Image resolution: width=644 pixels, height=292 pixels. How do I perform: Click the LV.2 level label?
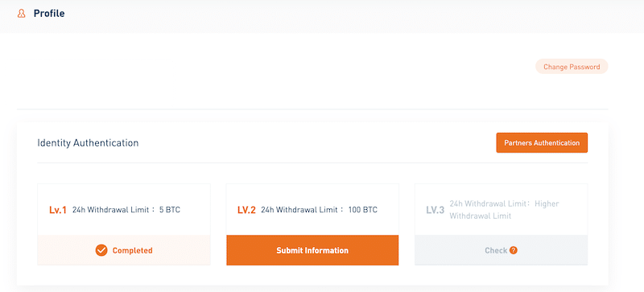246,210
